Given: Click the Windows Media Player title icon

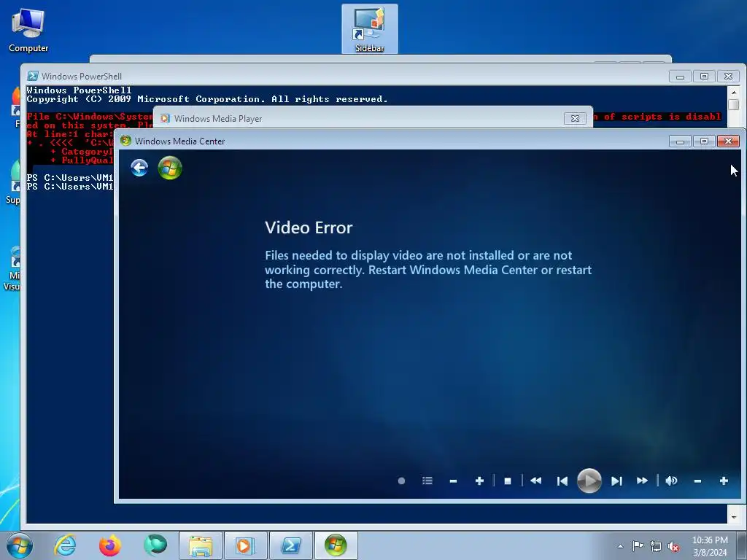Looking at the screenshot, I should (x=165, y=119).
